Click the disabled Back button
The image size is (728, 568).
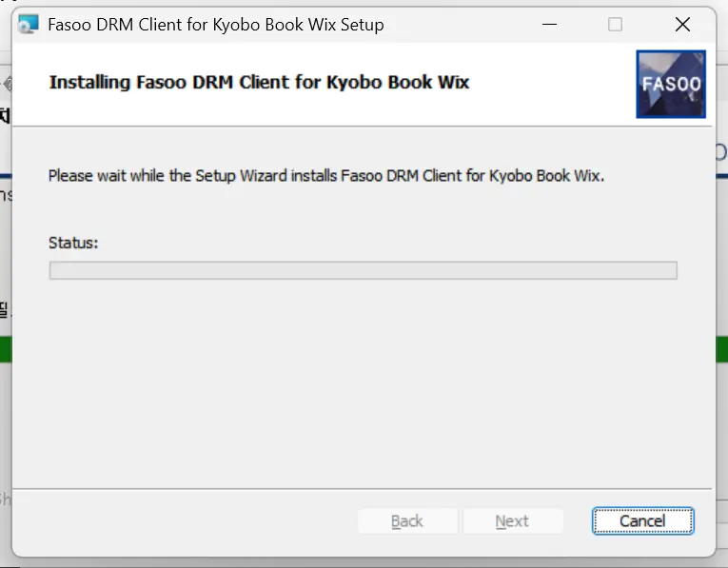pos(407,521)
